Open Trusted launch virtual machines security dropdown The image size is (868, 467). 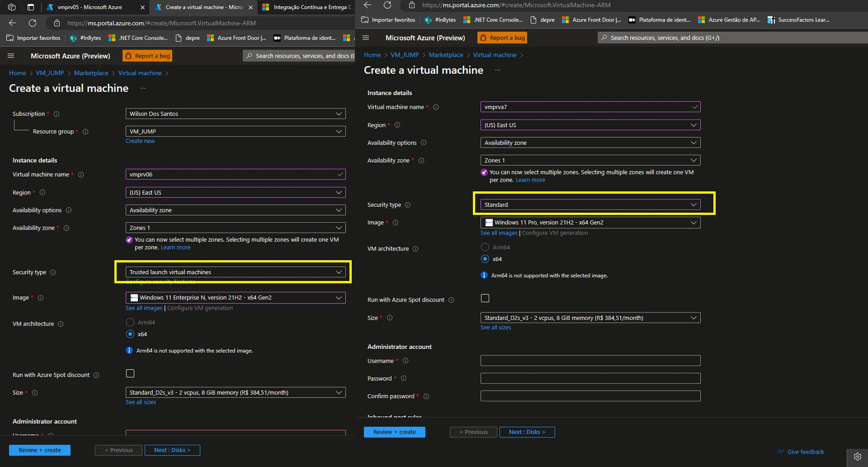point(236,272)
